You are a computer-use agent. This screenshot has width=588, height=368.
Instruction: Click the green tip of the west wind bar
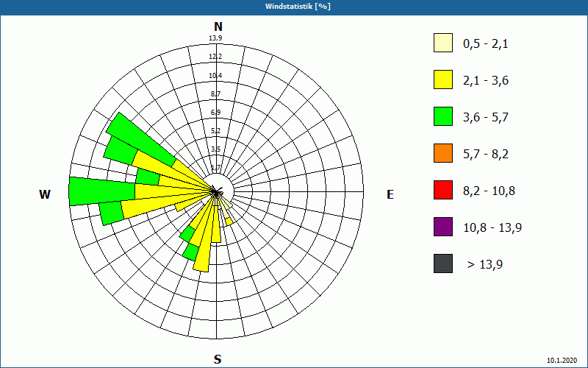click(x=102, y=191)
